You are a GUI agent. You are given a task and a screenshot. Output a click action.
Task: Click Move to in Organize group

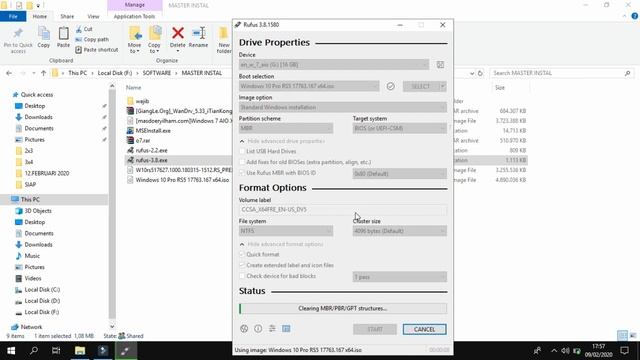click(134, 40)
